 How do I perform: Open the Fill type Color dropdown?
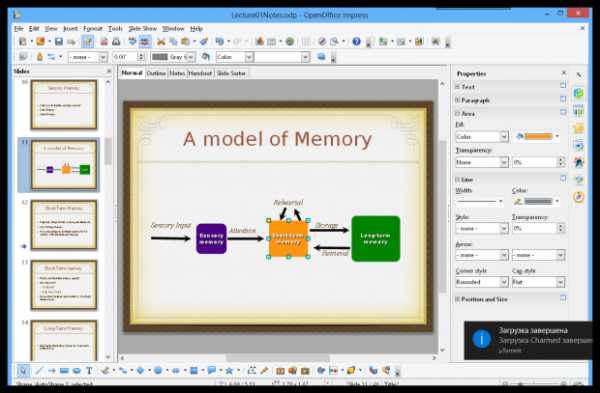tap(482, 137)
